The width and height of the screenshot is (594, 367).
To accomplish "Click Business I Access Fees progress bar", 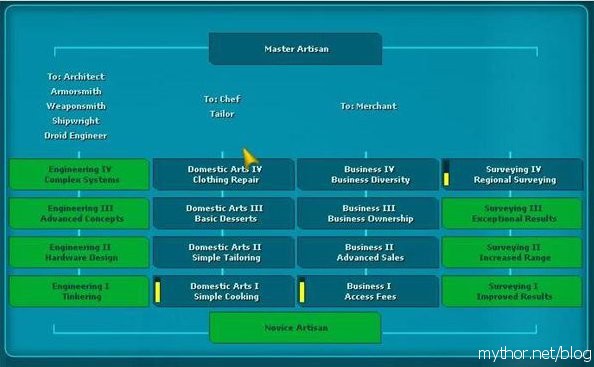I will tap(302, 290).
